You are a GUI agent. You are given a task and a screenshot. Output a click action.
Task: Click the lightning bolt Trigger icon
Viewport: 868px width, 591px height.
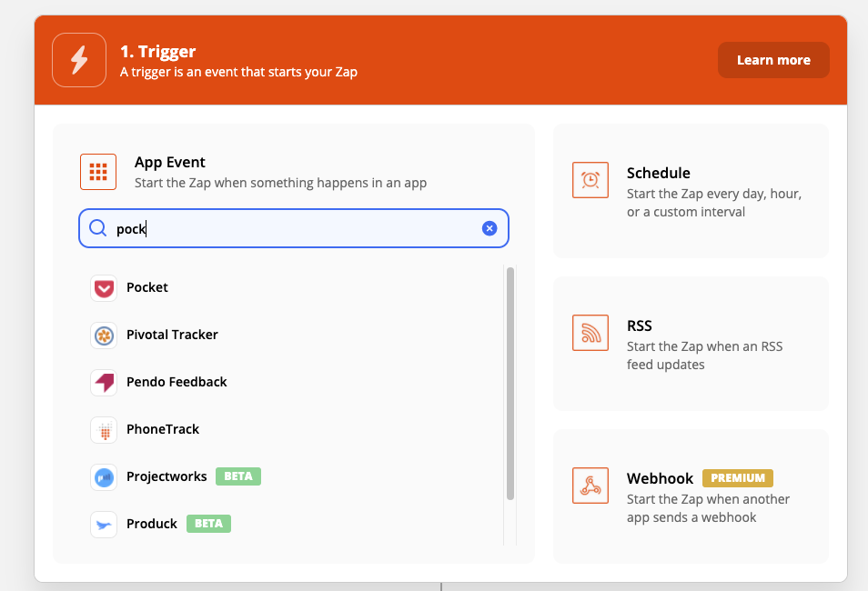click(79, 60)
